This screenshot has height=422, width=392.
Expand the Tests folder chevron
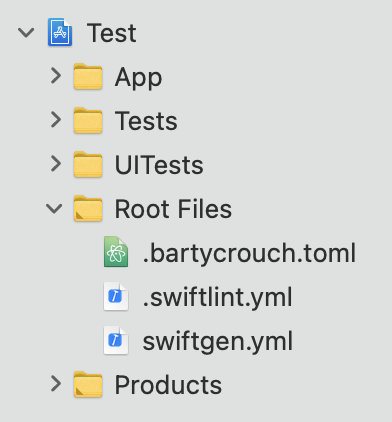pyautogui.click(x=56, y=119)
